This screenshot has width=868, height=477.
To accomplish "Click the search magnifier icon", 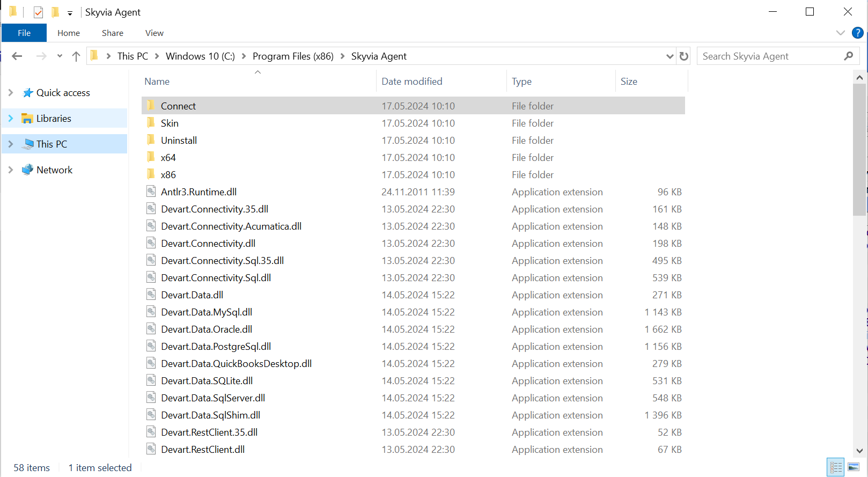I will pyautogui.click(x=849, y=56).
